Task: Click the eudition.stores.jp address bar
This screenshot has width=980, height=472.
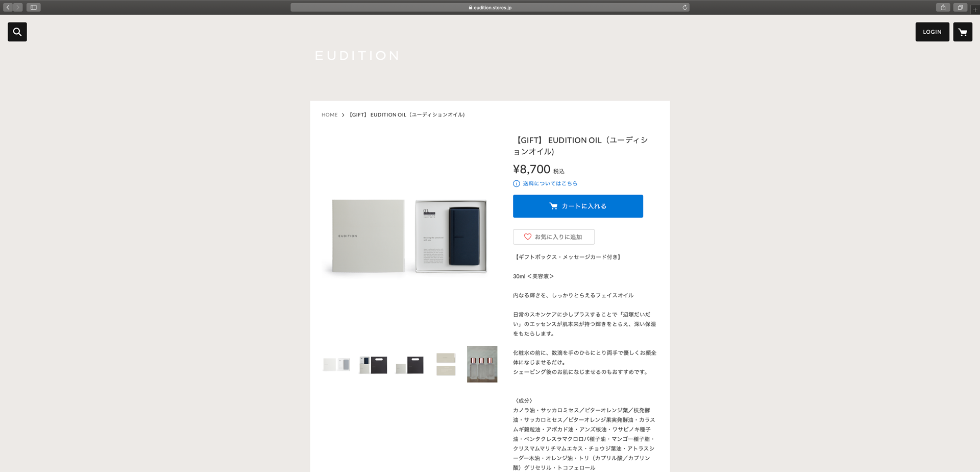Action: pyautogui.click(x=490, y=7)
